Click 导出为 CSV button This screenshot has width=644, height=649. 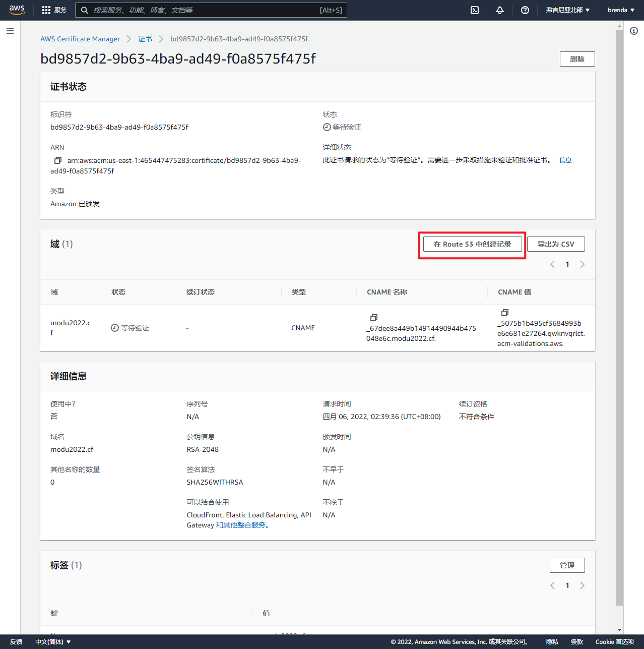[x=556, y=244]
